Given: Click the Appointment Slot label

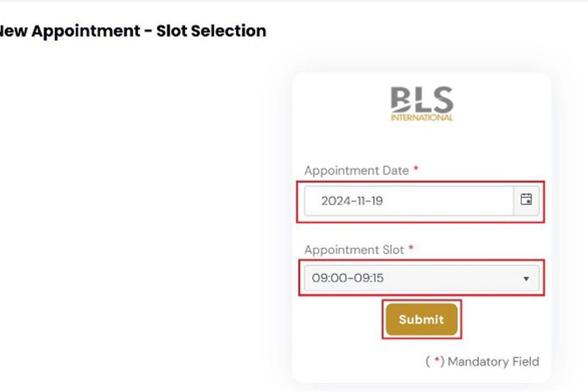Looking at the screenshot, I should pos(354,250).
